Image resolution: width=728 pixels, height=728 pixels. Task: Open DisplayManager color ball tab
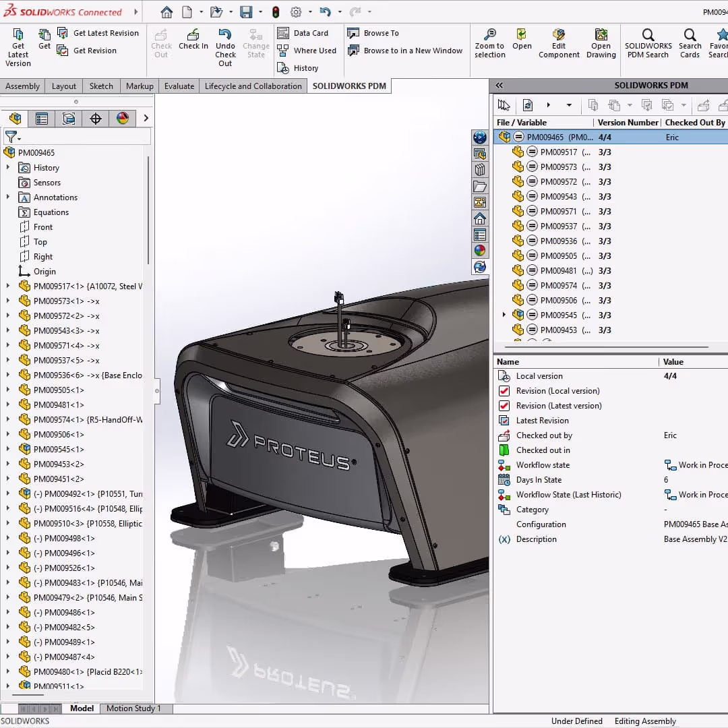click(x=123, y=119)
